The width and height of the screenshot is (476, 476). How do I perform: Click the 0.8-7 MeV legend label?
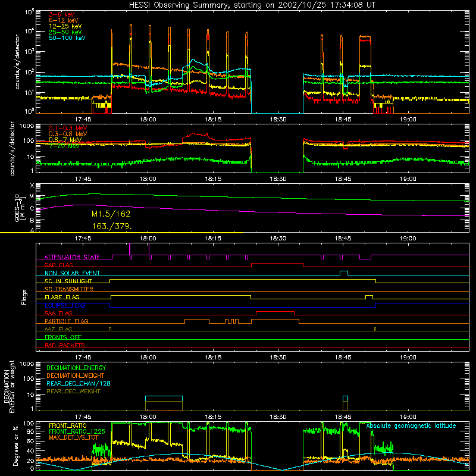point(65,140)
